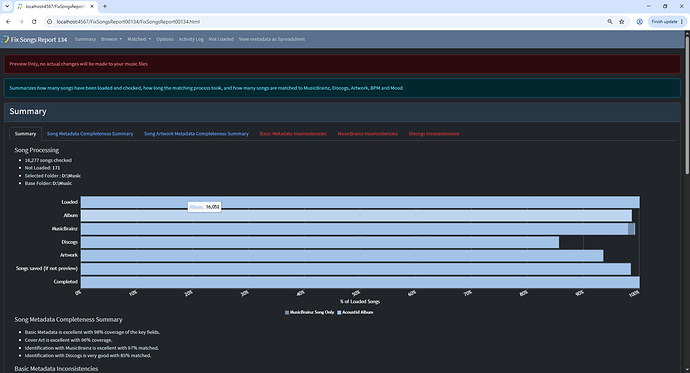Click the site information icon in address bar

tap(50, 22)
